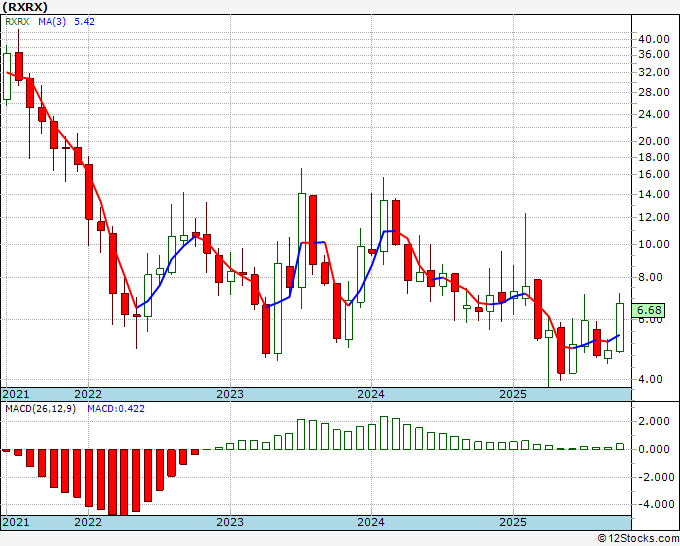Viewport: 680px width, 546px height.
Task: Click the 24.00 price axis label
Action: (x=654, y=114)
